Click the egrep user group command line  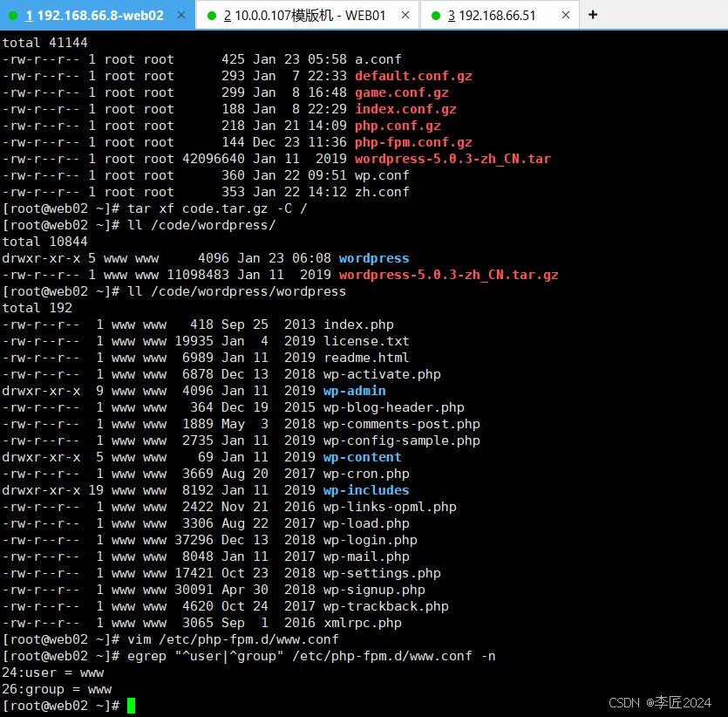tap(311, 656)
